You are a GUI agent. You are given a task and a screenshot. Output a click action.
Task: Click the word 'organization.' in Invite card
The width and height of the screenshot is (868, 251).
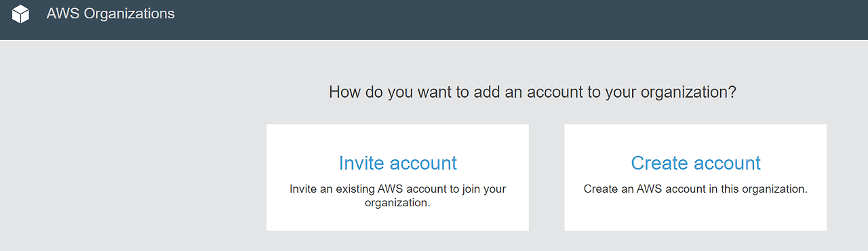[397, 202]
